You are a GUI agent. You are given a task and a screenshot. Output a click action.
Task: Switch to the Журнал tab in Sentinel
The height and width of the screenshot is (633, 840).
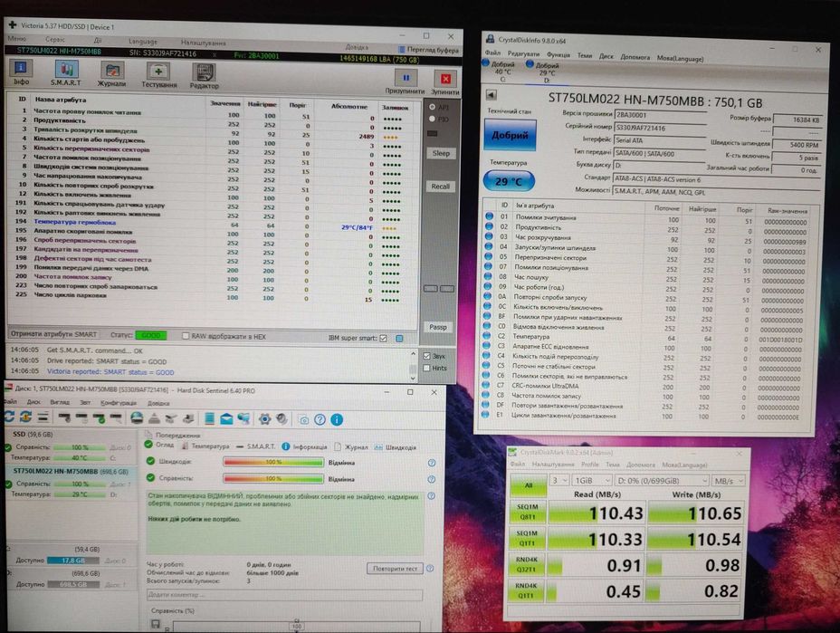(351, 446)
